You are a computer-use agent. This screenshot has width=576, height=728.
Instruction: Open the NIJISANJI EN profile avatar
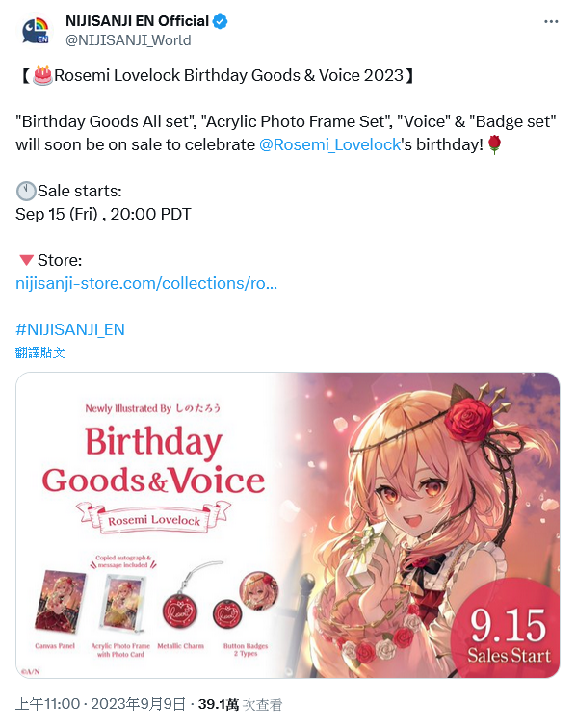(x=37, y=31)
